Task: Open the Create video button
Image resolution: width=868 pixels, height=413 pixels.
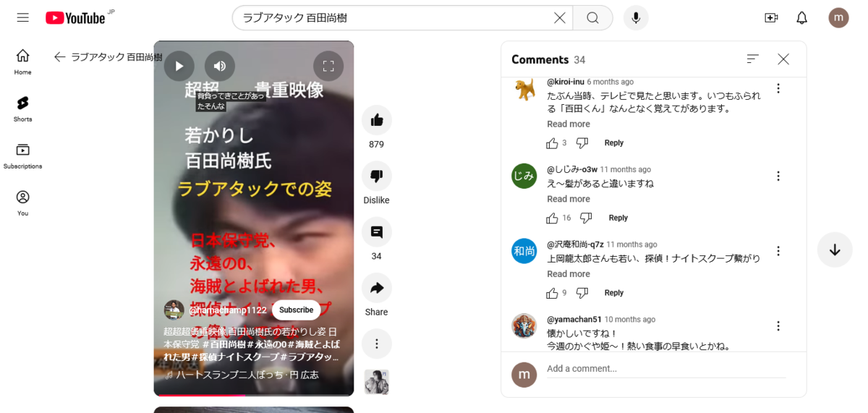Action: coord(771,18)
